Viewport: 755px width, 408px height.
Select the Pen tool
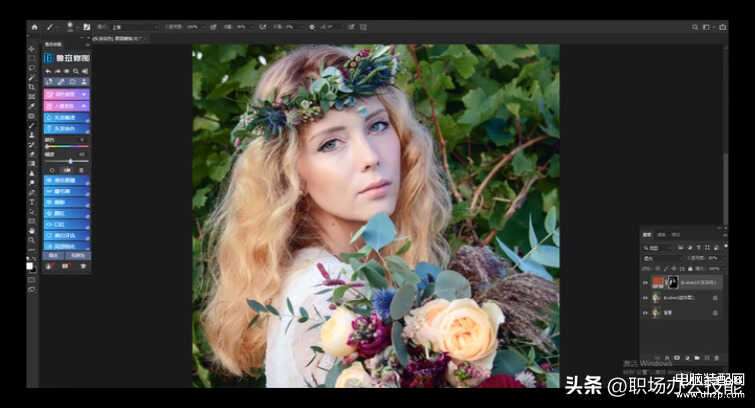32,192
